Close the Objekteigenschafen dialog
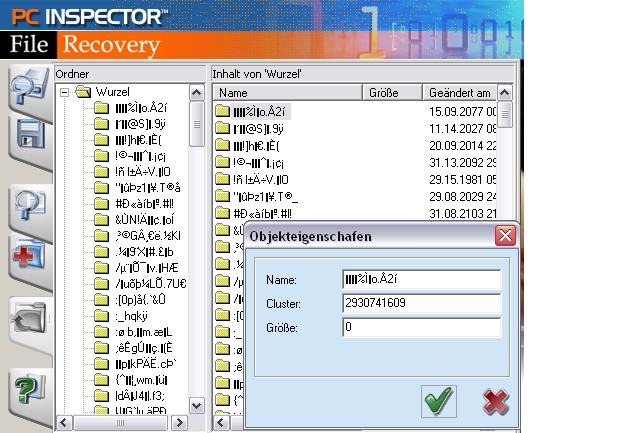Screen dimensions: 642x433 tap(505, 236)
